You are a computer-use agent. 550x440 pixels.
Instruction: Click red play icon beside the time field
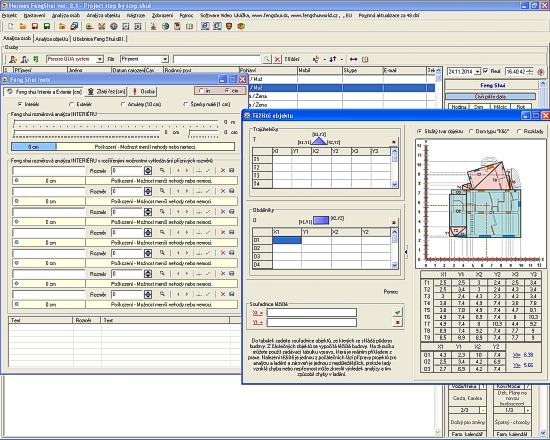(541, 72)
